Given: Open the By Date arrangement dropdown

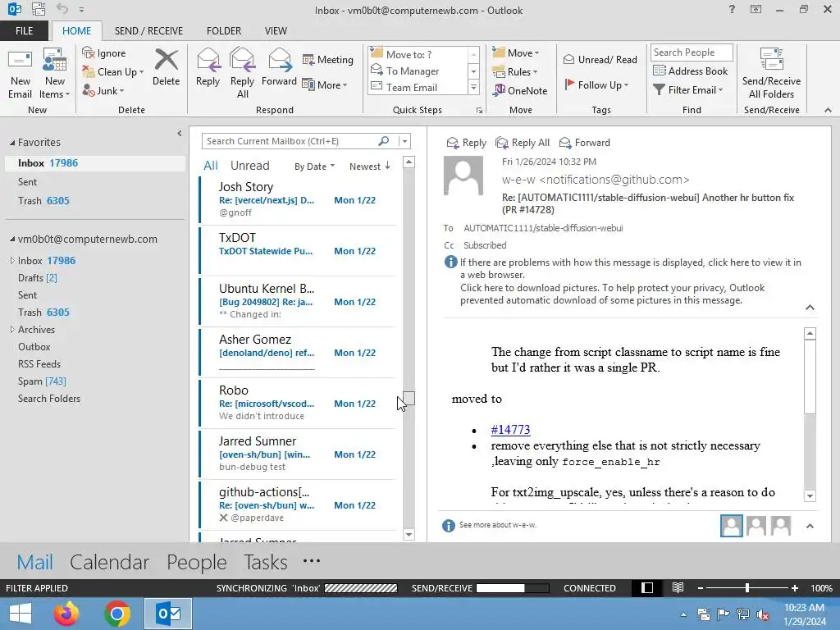Looking at the screenshot, I should pos(314,166).
